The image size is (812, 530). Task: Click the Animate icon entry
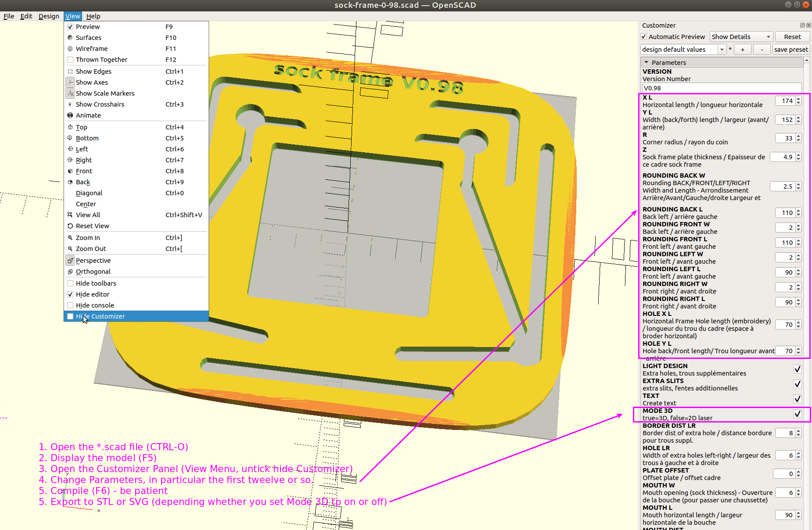click(70, 115)
